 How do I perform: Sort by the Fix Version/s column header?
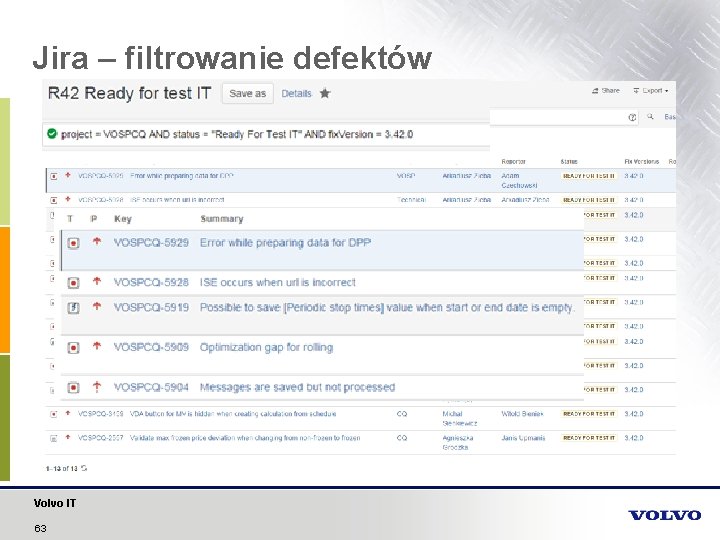coord(641,162)
